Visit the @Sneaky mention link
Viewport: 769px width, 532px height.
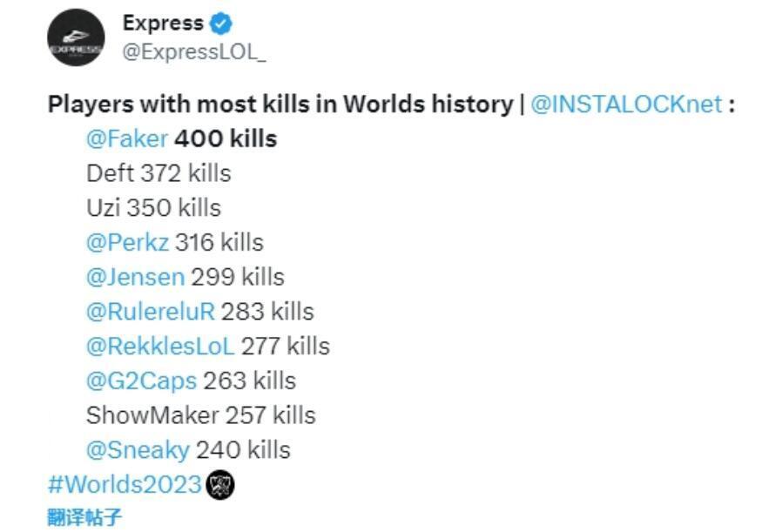tap(138, 450)
